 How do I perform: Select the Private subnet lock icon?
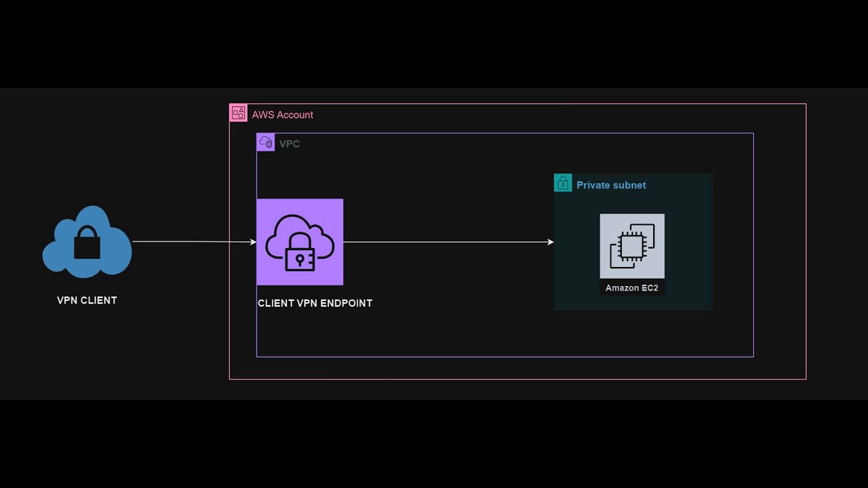[x=563, y=183]
